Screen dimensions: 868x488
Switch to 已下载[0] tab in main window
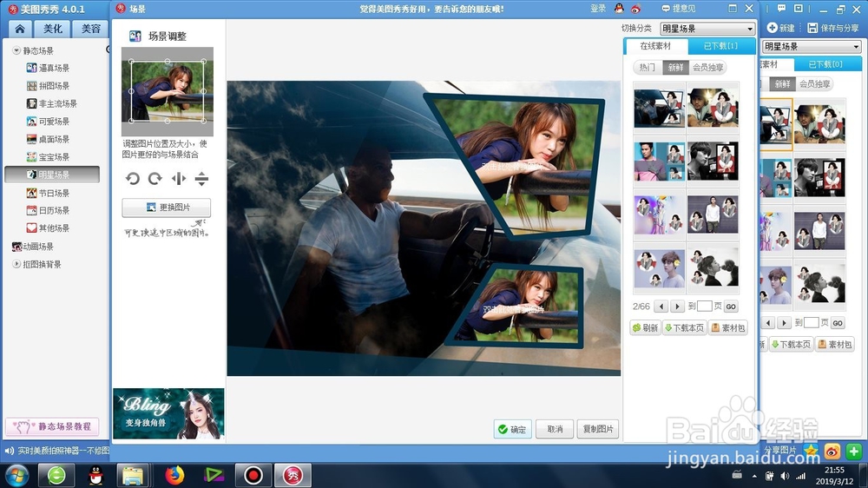pos(825,64)
